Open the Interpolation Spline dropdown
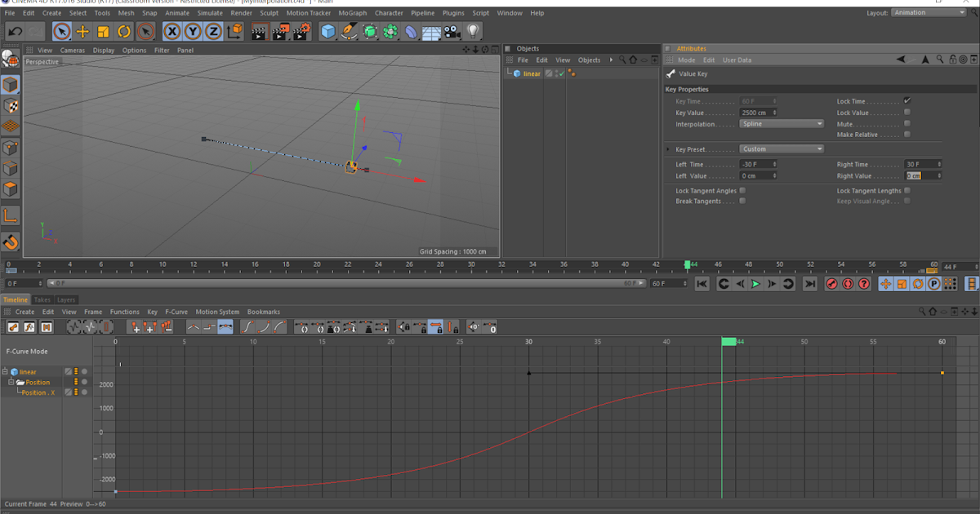 coord(781,124)
